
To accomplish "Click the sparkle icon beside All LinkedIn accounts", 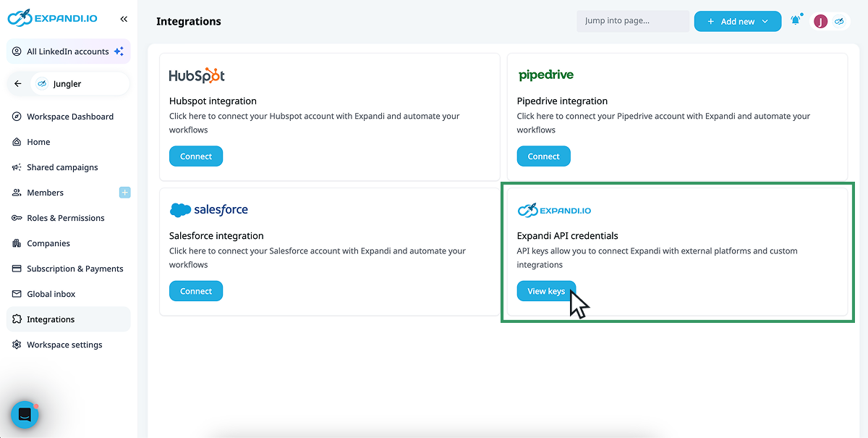I will [119, 51].
